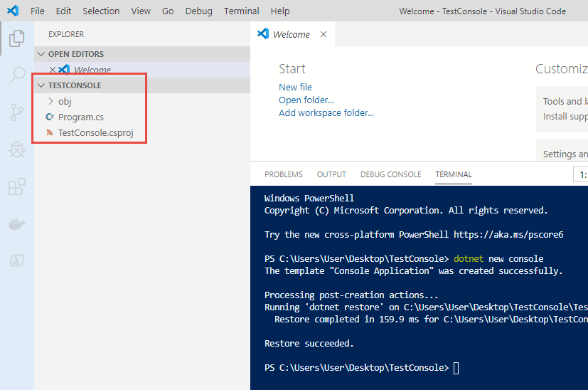Select the Welcome editor tab
588x390 pixels.
click(x=292, y=34)
